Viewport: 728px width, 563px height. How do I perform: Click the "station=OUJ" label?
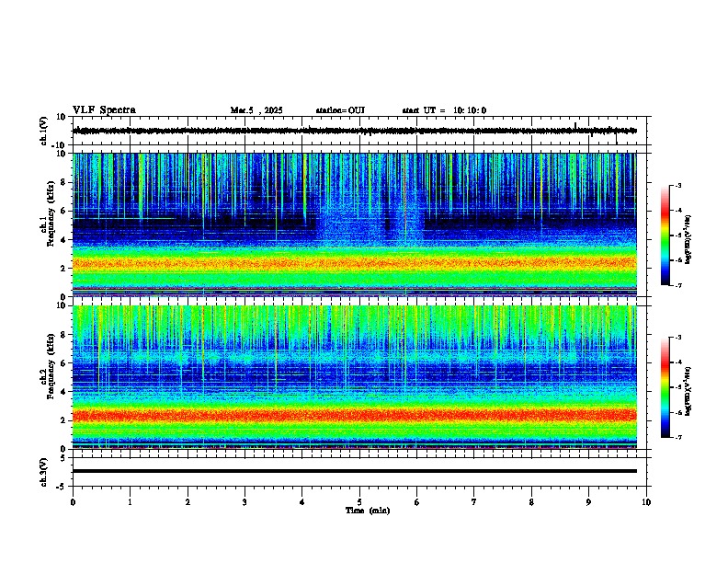point(340,110)
